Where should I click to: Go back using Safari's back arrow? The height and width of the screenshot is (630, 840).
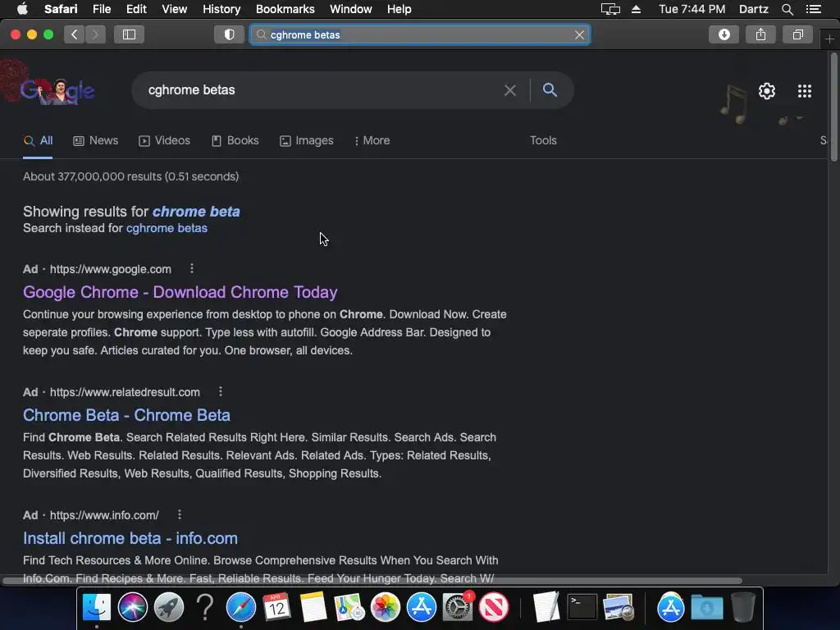74,34
